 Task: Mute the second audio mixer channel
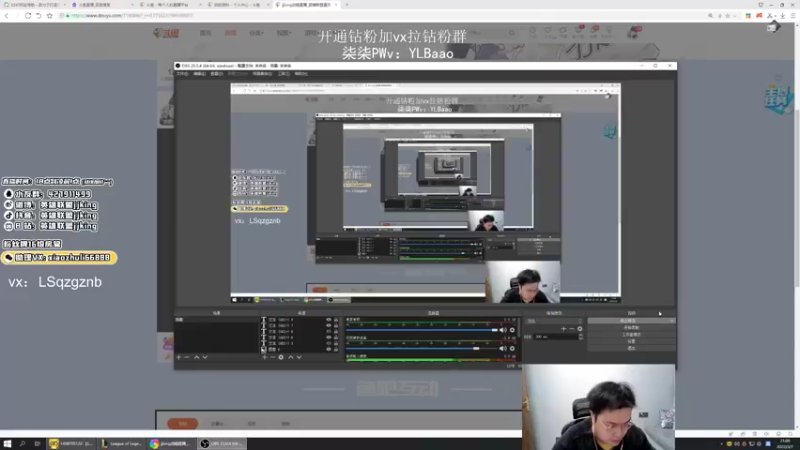503,348
